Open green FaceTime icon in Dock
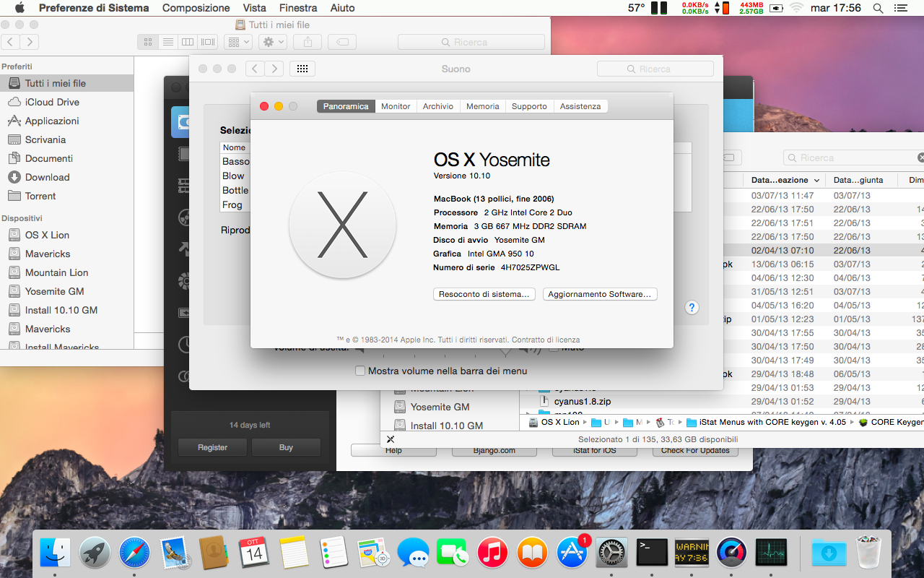924x578 pixels. [x=453, y=553]
